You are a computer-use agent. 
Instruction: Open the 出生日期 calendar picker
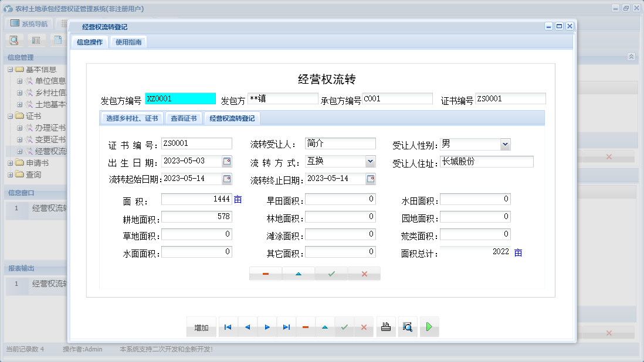click(228, 161)
